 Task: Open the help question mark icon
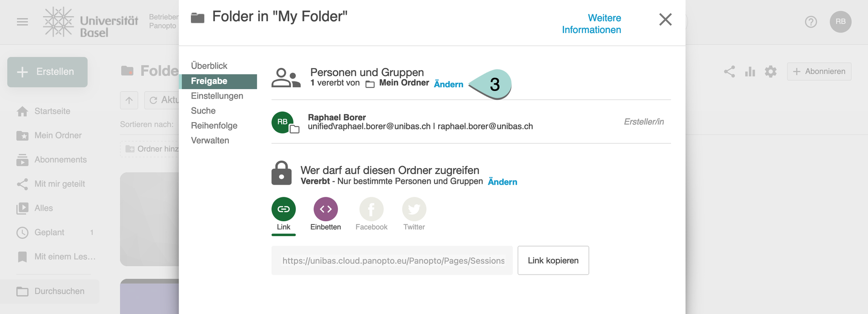click(x=811, y=22)
